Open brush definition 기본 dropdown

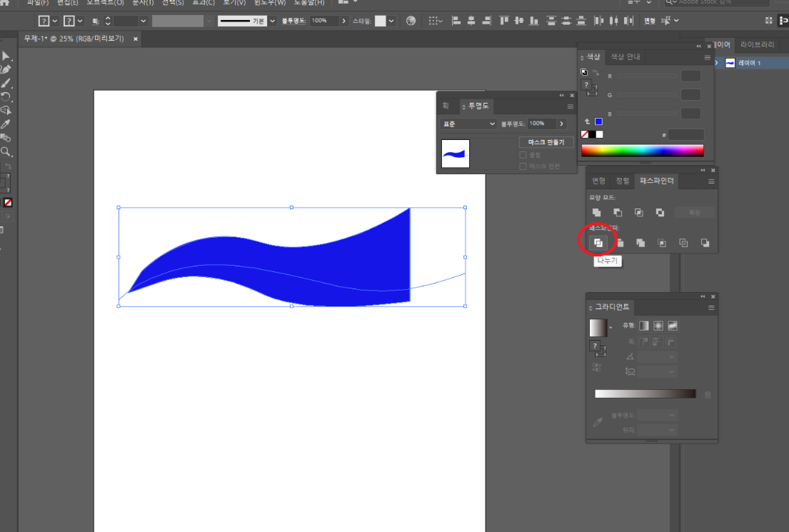click(x=272, y=21)
